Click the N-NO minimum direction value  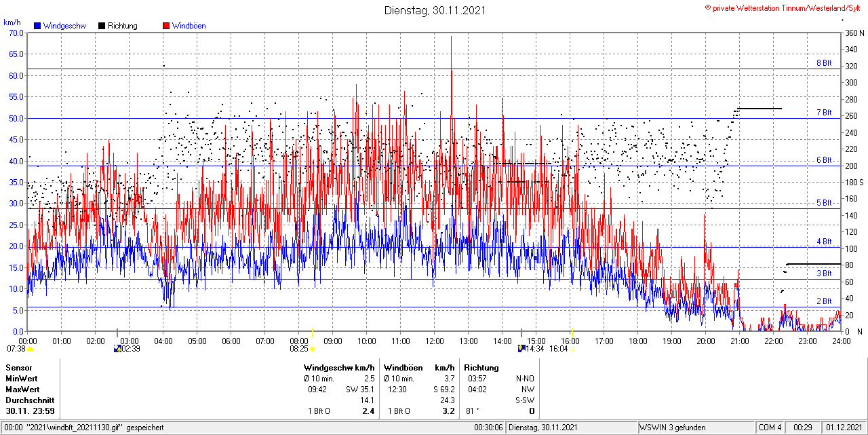[x=525, y=379]
